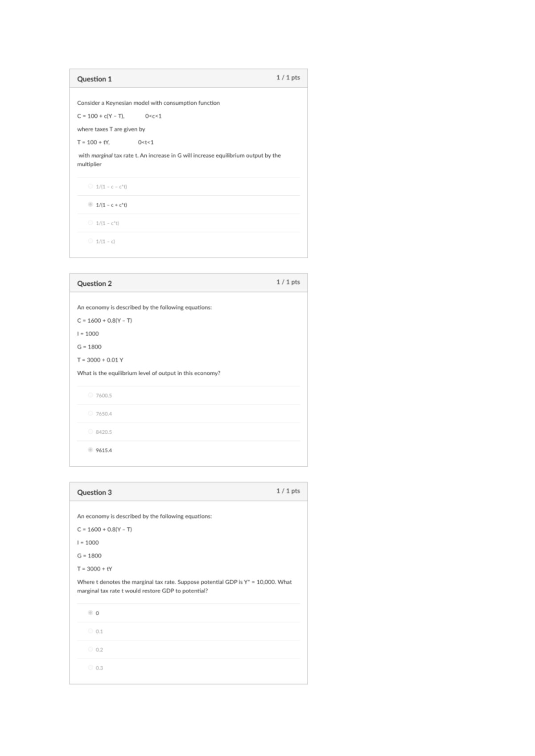Viewport: 535px width, 756px height.
Task: Select the 0.1 tax rate option
Action: (x=91, y=631)
